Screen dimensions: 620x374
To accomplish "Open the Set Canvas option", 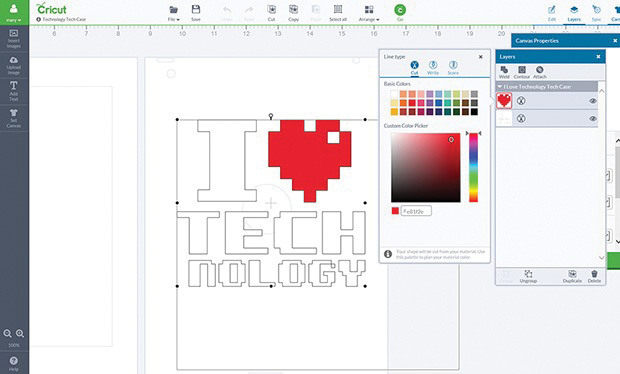I will tap(14, 118).
